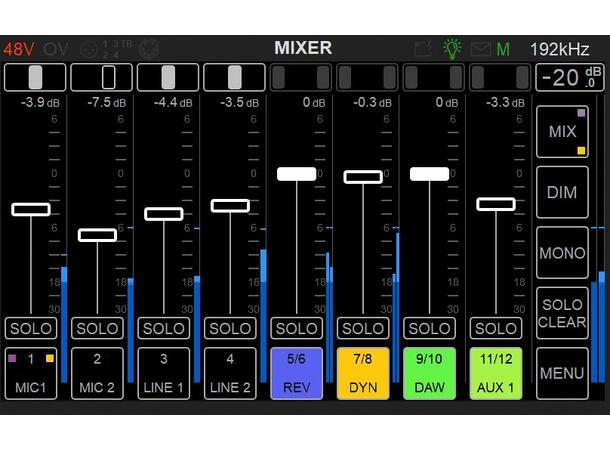Image resolution: width=610 pixels, height=450 pixels.
Task: Click the LINE 1 fader handle at -4.4 dB
Action: 164,214
